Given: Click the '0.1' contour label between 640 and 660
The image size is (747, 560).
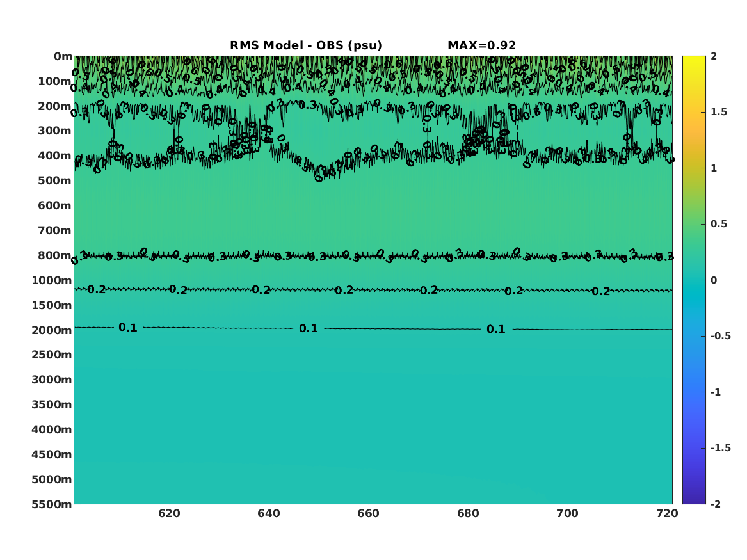Looking at the screenshot, I should [309, 328].
